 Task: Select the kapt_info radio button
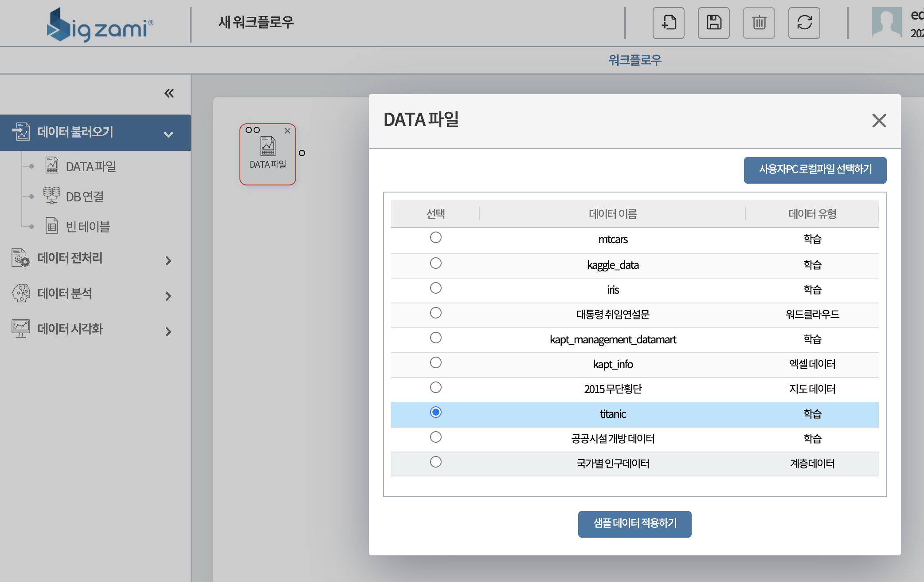tap(435, 363)
